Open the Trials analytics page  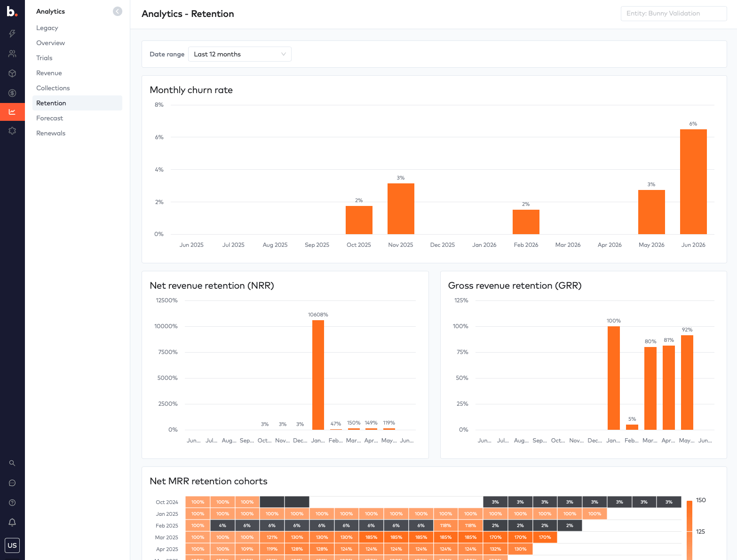click(44, 58)
